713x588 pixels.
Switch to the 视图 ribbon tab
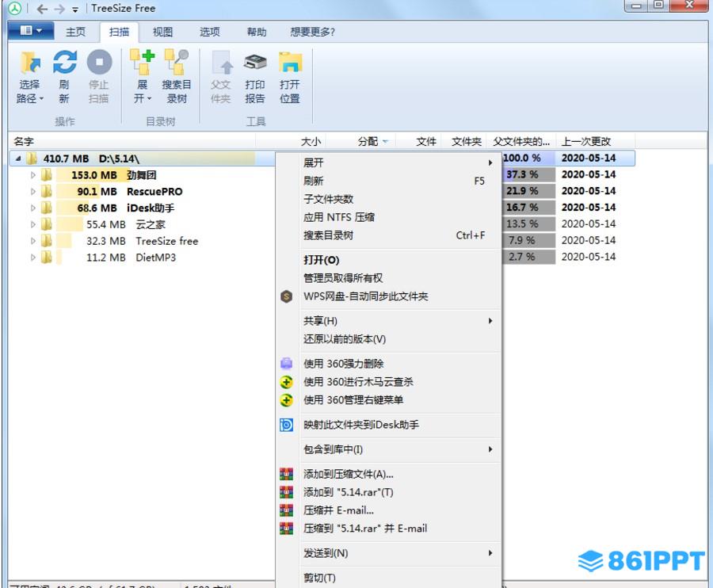(x=162, y=32)
